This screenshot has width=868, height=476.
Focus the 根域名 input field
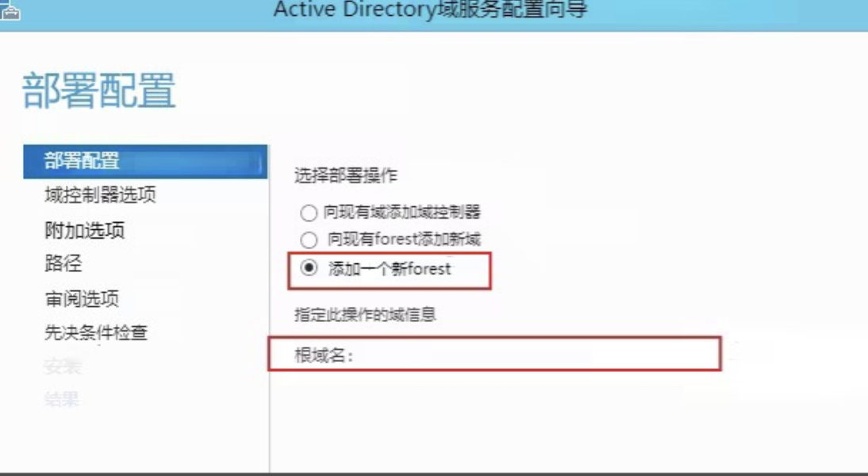pos(537,355)
